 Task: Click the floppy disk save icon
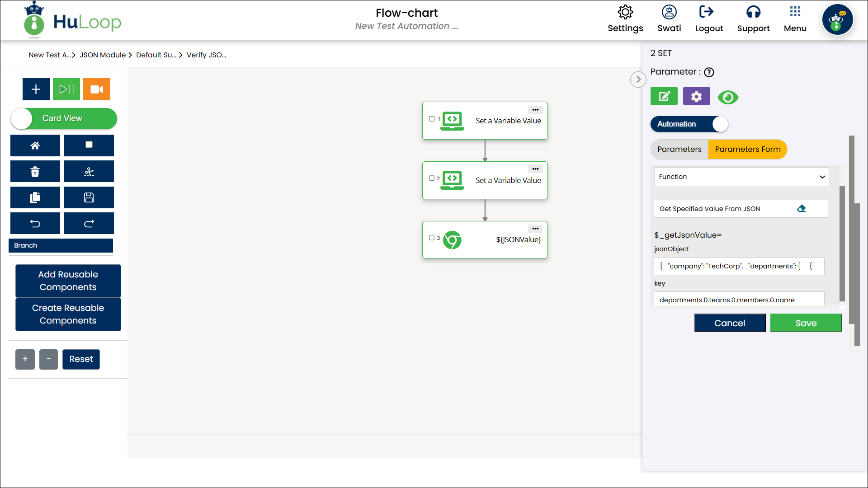tap(89, 197)
